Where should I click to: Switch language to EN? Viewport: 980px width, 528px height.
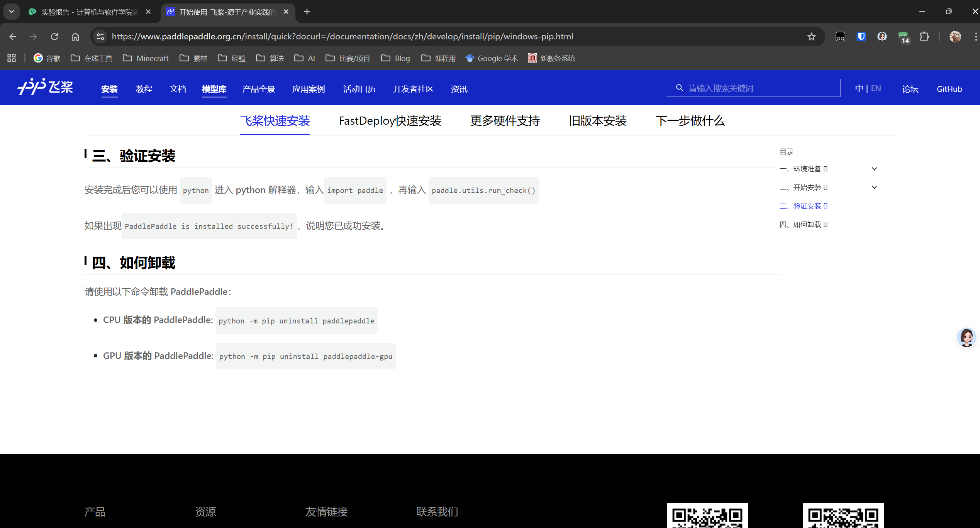coord(876,88)
